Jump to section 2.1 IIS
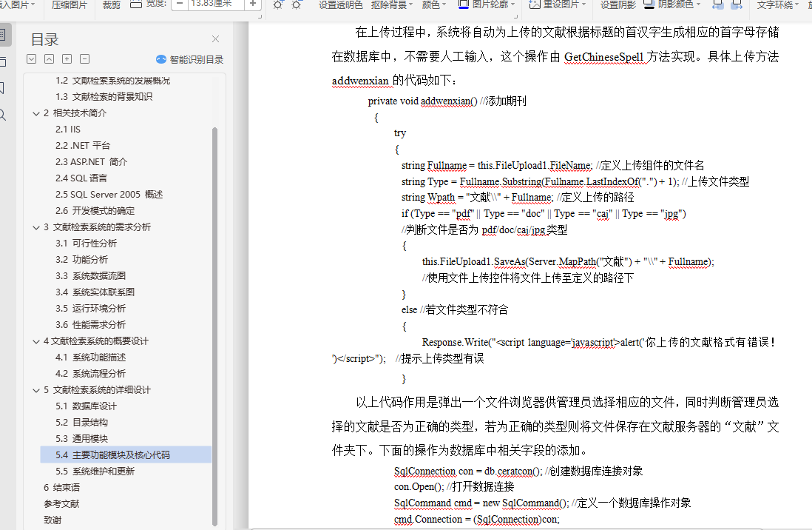Viewport: 812px width, 530px height. click(68, 129)
